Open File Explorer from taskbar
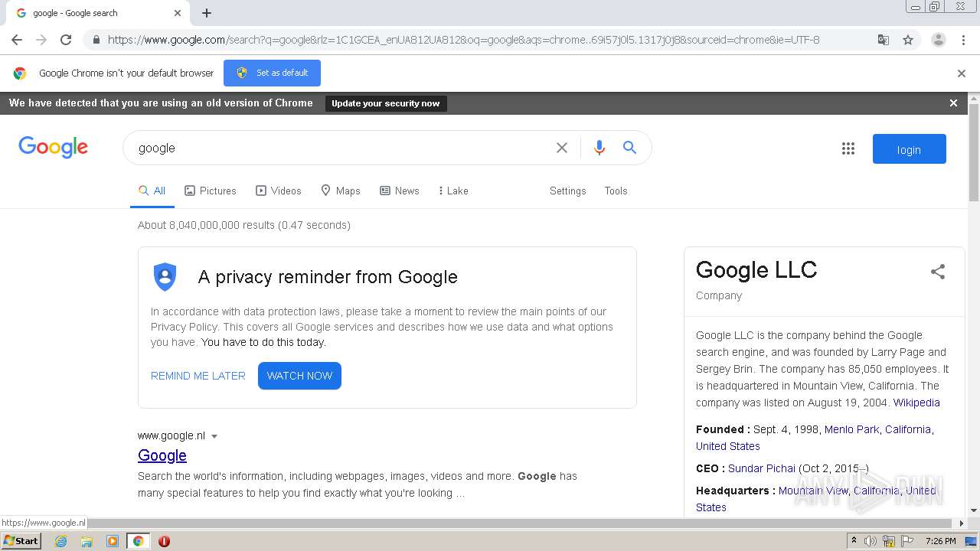This screenshot has height=551, width=980. [x=87, y=541]
